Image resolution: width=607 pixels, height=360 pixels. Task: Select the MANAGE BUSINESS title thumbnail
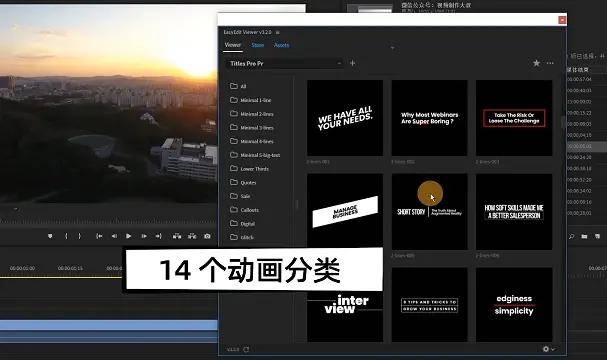pyautogui.click(x=345, y=211)
